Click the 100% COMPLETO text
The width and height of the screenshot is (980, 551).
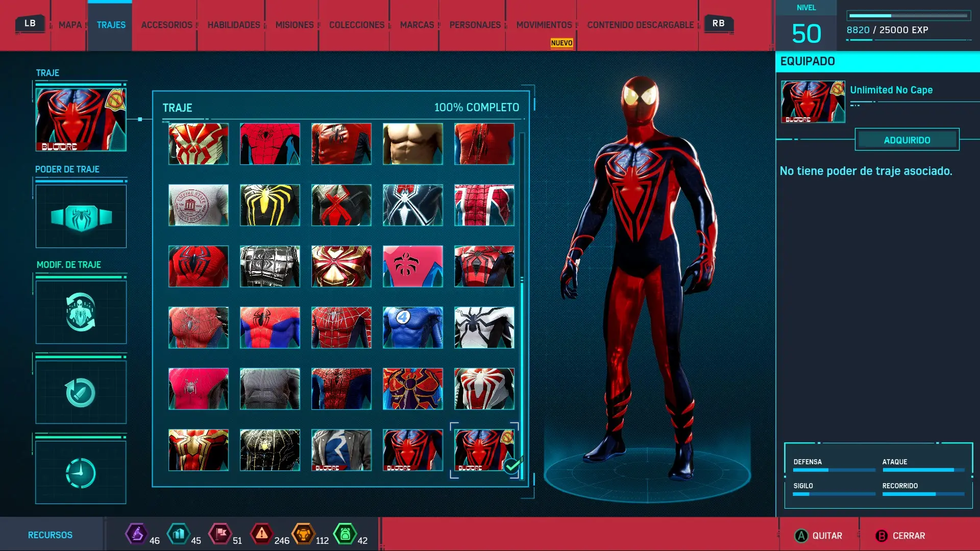[x=476, y=108]
